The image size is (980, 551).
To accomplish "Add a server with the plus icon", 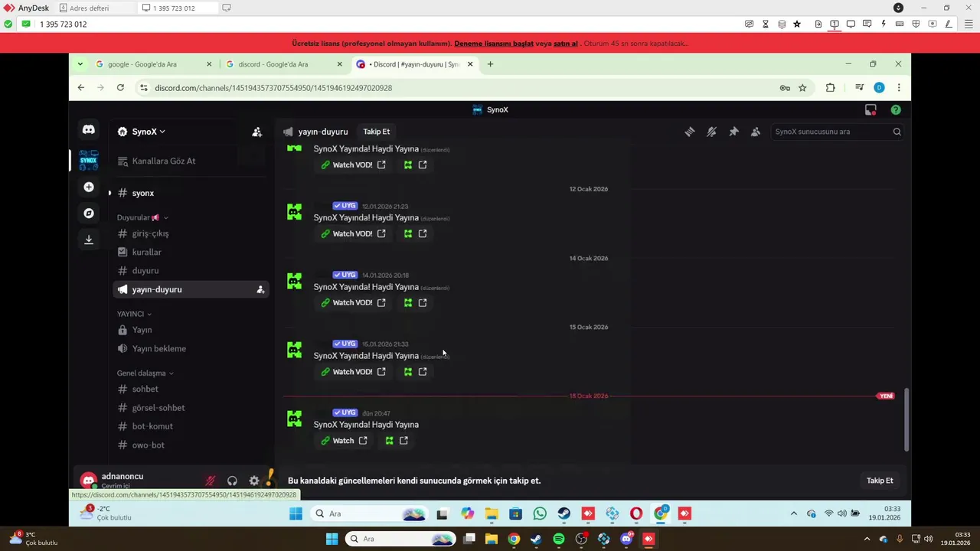I will 89,187.
